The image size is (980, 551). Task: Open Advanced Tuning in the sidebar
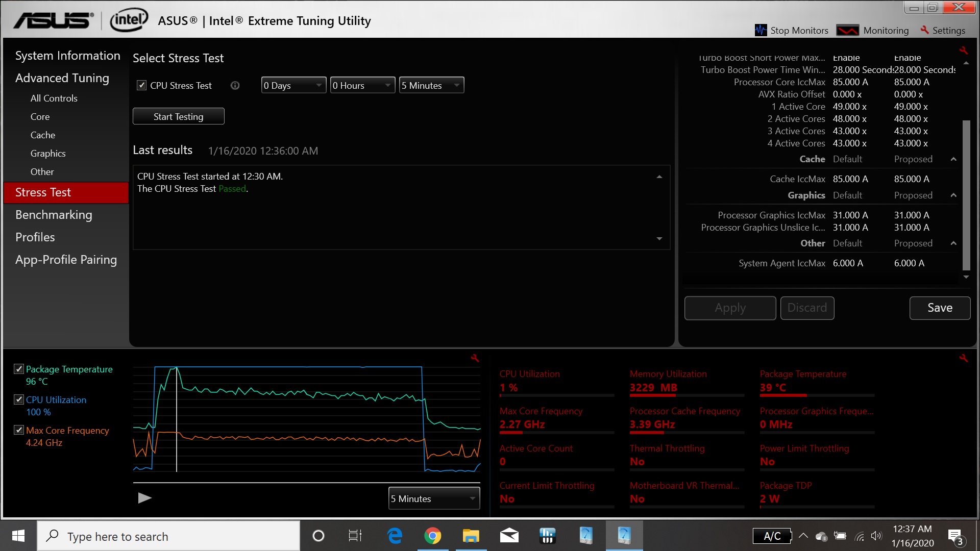[x=62, y=78]
